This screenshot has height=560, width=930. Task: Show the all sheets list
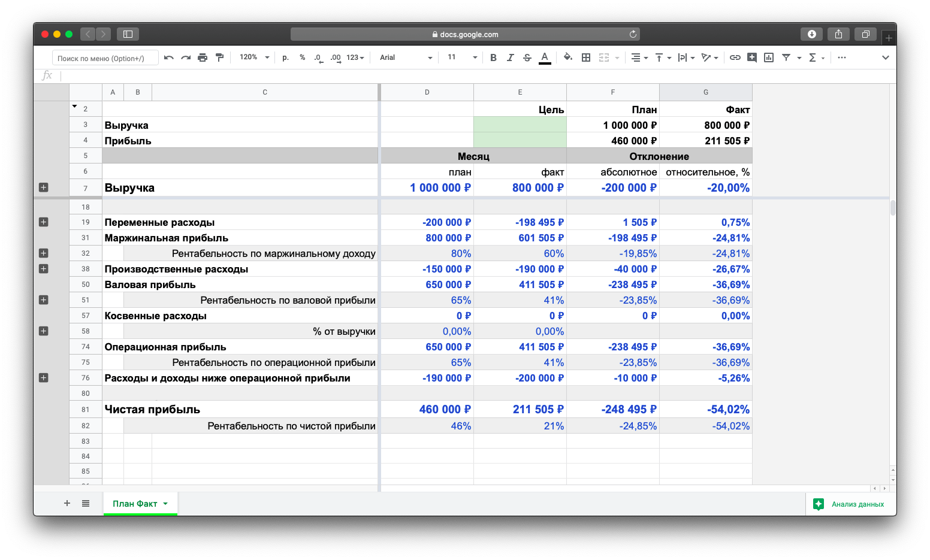pos(86,504)
